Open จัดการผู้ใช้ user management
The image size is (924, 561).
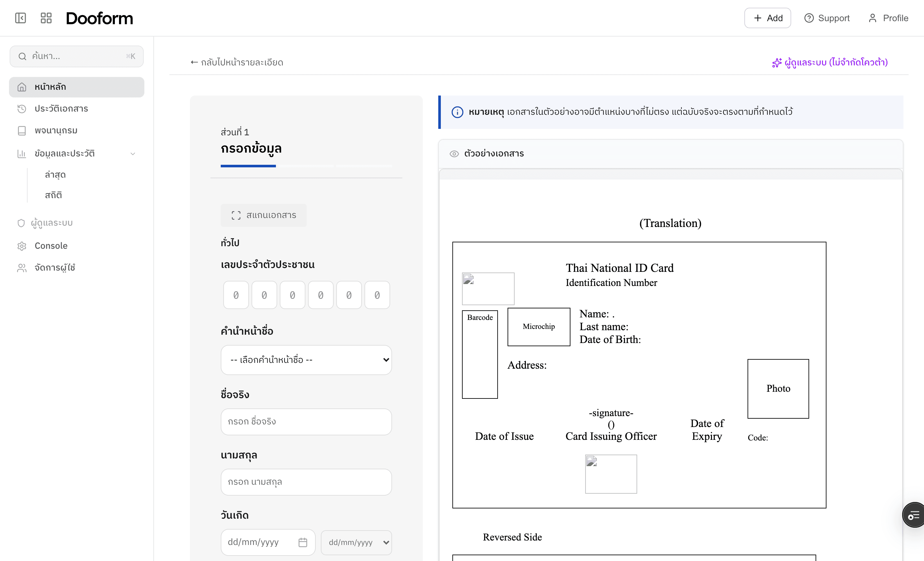coord(54,268)
